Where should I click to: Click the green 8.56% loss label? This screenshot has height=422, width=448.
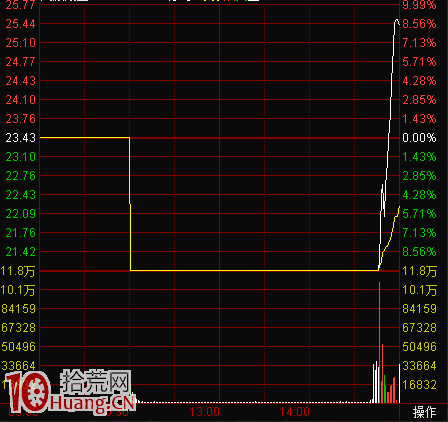pos(419,252)
